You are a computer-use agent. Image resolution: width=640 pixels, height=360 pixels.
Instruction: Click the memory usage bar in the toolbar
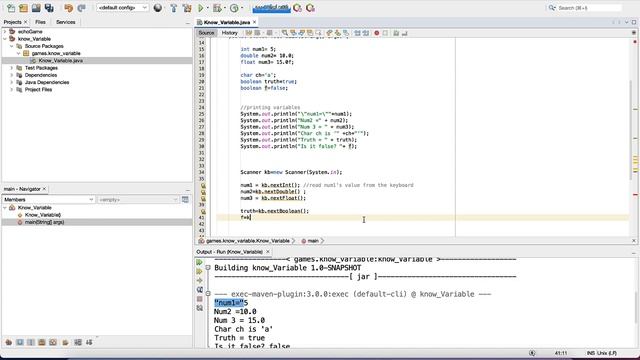coord(271,8)
